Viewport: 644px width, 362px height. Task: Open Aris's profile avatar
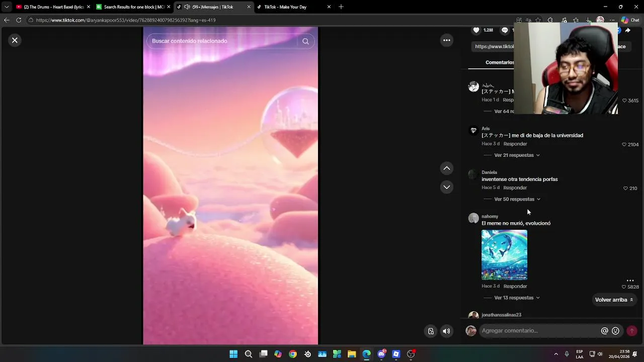473,131
